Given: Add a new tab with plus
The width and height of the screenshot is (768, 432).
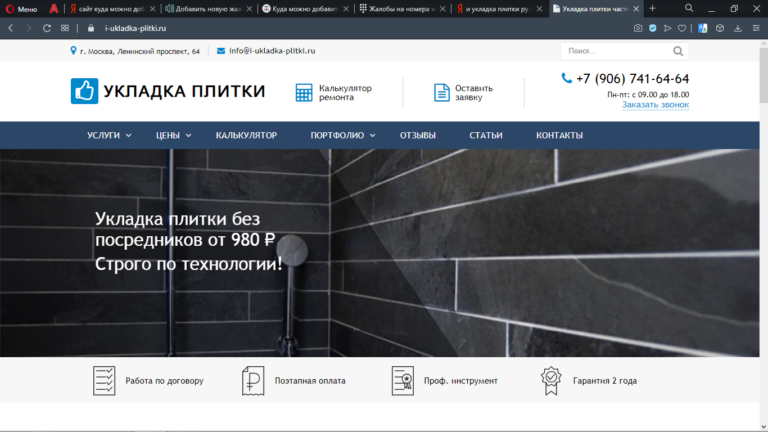Looking at the screenshot, I should [652, 8].
